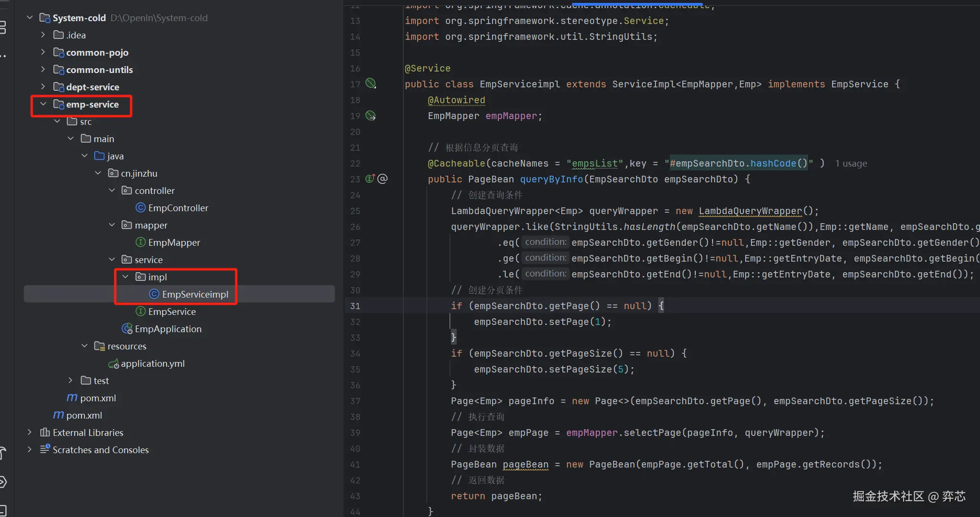Collapse the controller package chevron

pos(112,191)
